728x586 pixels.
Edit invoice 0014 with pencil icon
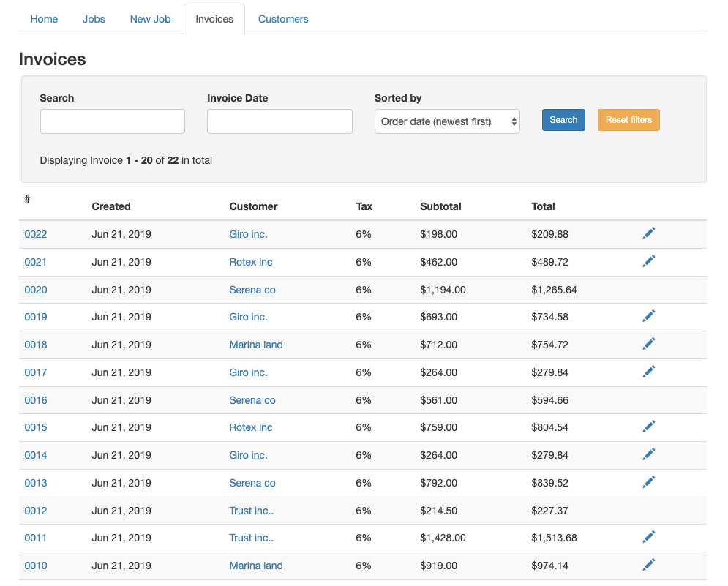point(648,454)
